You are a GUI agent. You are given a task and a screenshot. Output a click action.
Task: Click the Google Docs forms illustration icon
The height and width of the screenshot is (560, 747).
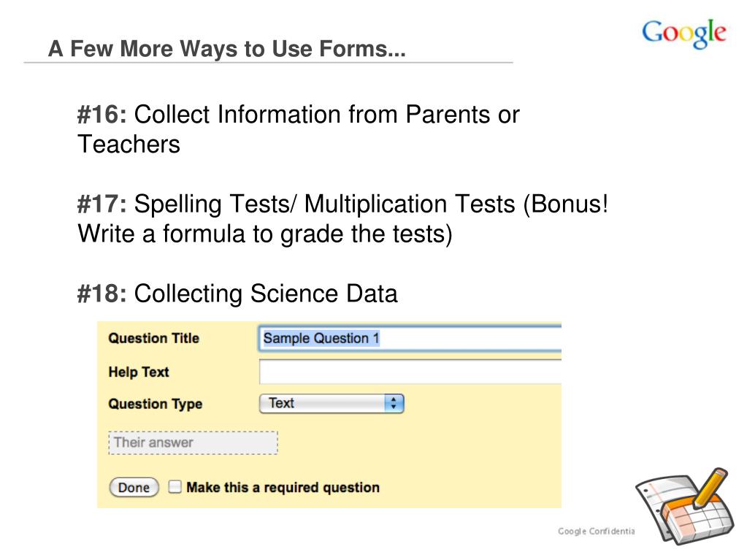(x=683, y=506)
